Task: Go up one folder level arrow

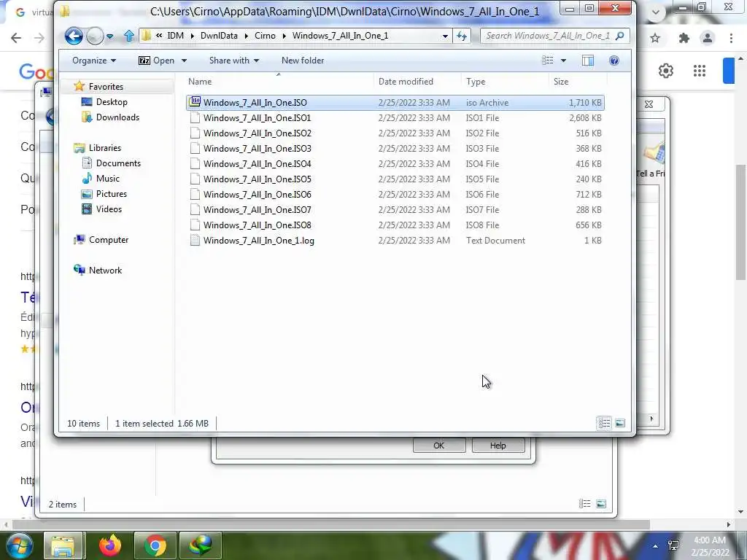Action: pos(128,36)
